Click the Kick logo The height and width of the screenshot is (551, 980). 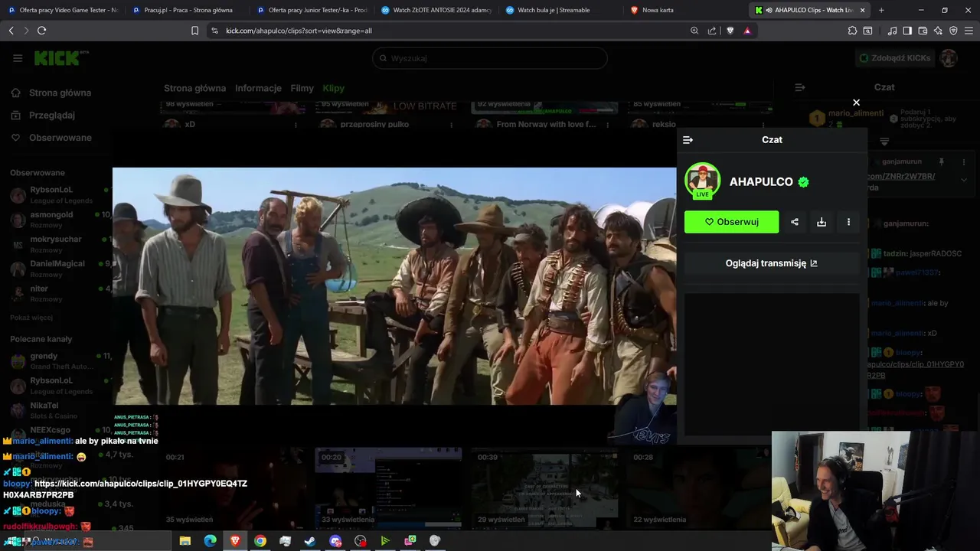pos(60,58)
